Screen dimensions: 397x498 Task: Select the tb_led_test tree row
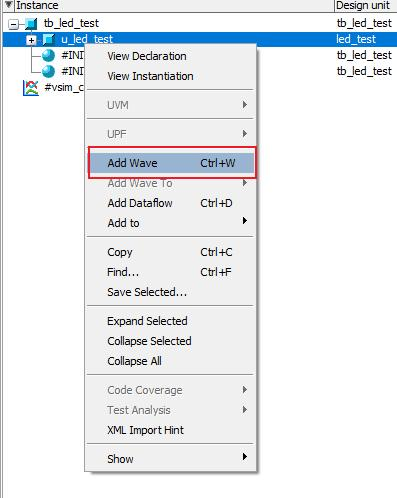click(x=200, y=23)
